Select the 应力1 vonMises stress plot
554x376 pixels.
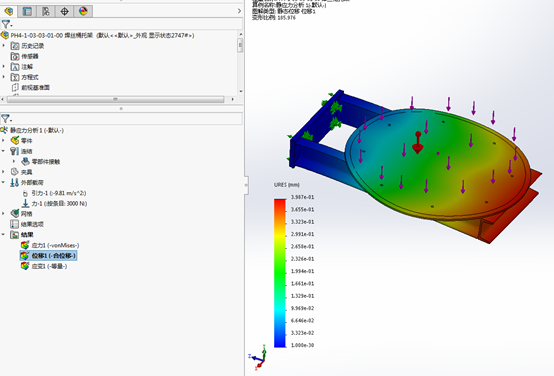pos(55,245)
